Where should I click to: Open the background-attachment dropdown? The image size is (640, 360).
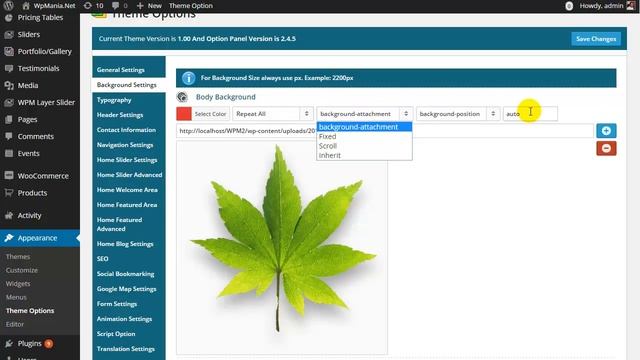click(x=364, y=114)
